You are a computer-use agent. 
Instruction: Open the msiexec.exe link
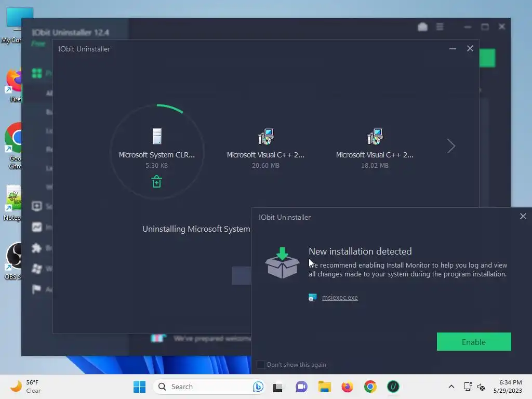point(340,298)
